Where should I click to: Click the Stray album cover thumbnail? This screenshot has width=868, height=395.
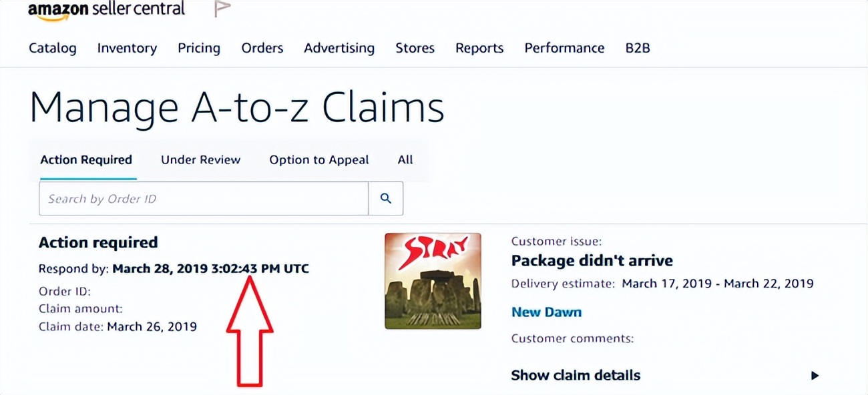point(433,281)
